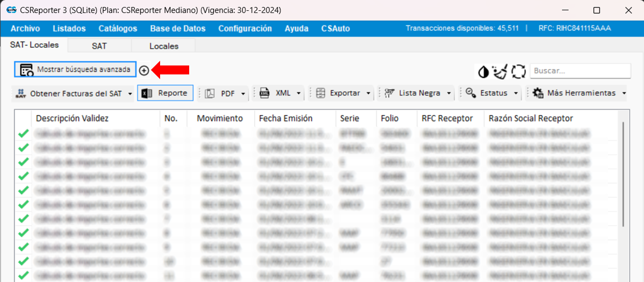Click the RFC: RIHC841115AAA text

[x=575, y=28]
